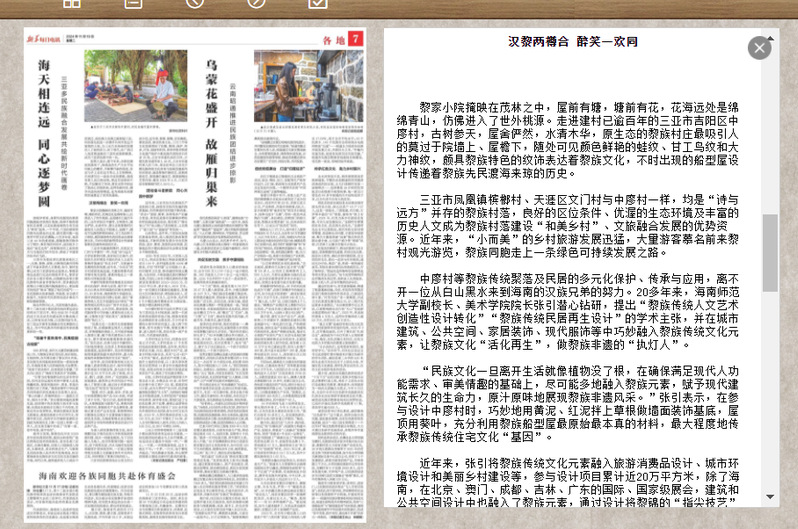Click the red page number 7 badge
798x529 pixels.
[355, 39]
